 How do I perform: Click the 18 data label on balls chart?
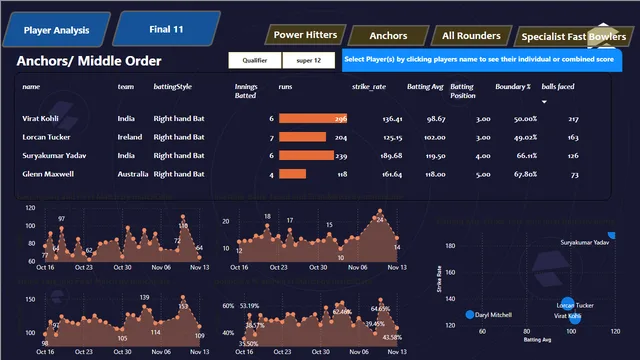click(x=267, y=216)
